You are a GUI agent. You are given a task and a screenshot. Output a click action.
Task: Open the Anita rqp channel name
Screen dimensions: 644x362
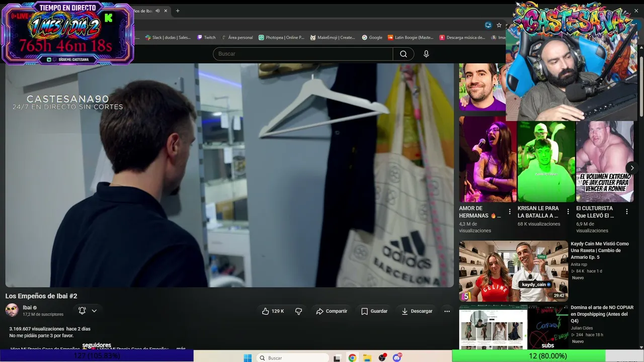point(579,264)
